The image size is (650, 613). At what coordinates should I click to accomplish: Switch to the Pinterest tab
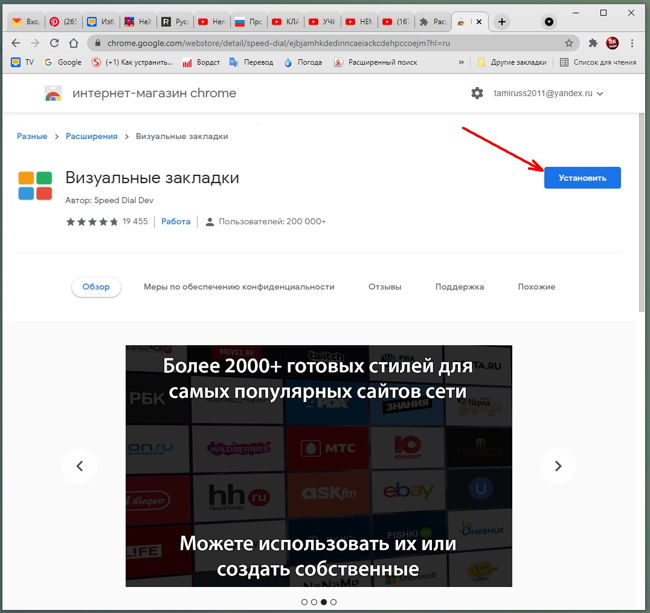click(x=63, y=22)
